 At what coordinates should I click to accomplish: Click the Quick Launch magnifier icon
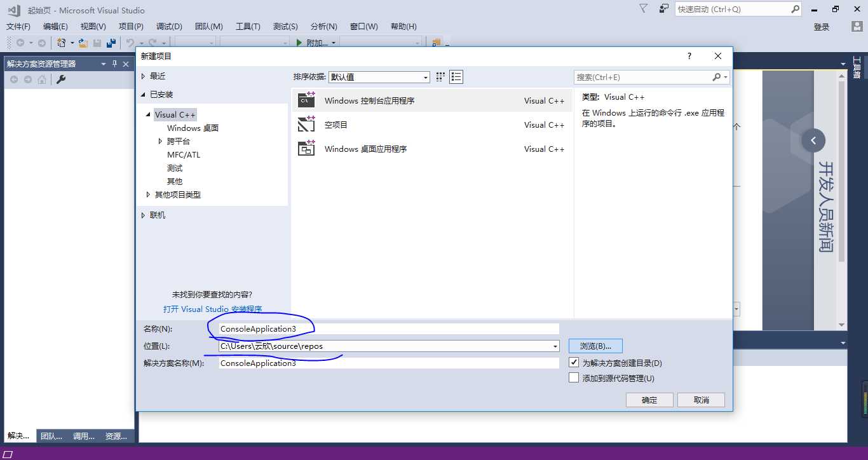[795, 9]
